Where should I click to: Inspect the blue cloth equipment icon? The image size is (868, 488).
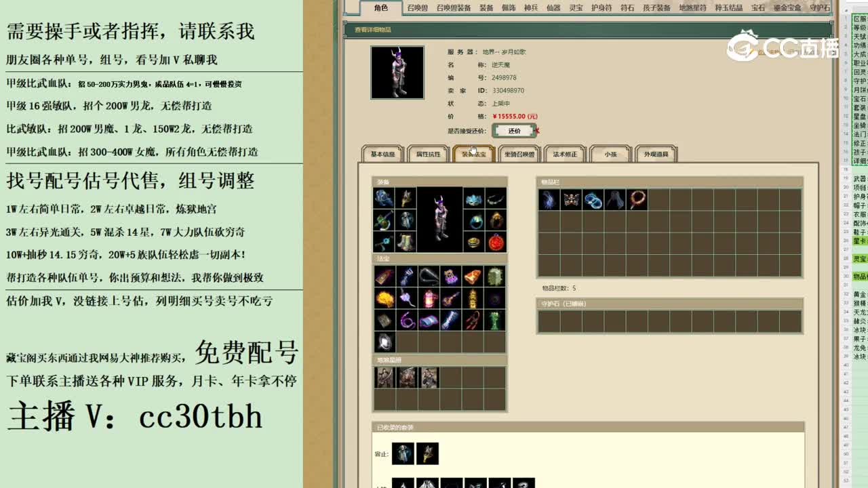[384, 199]
